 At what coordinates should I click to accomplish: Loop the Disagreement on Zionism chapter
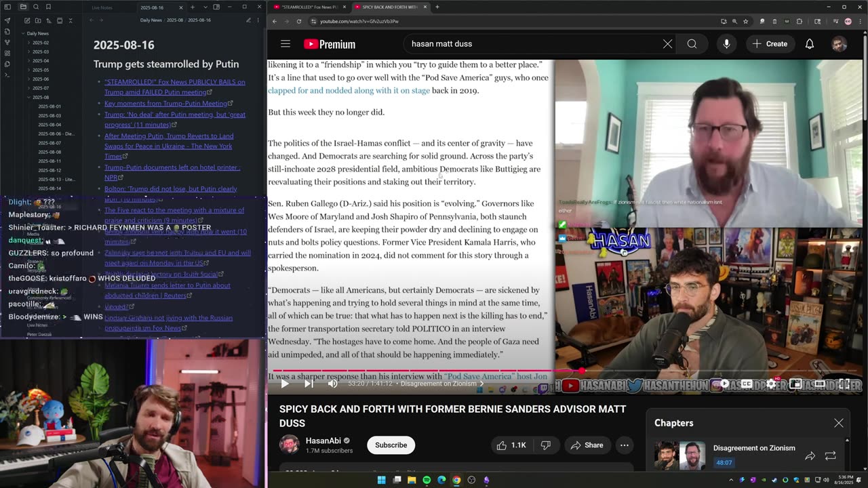pos(830,456)
